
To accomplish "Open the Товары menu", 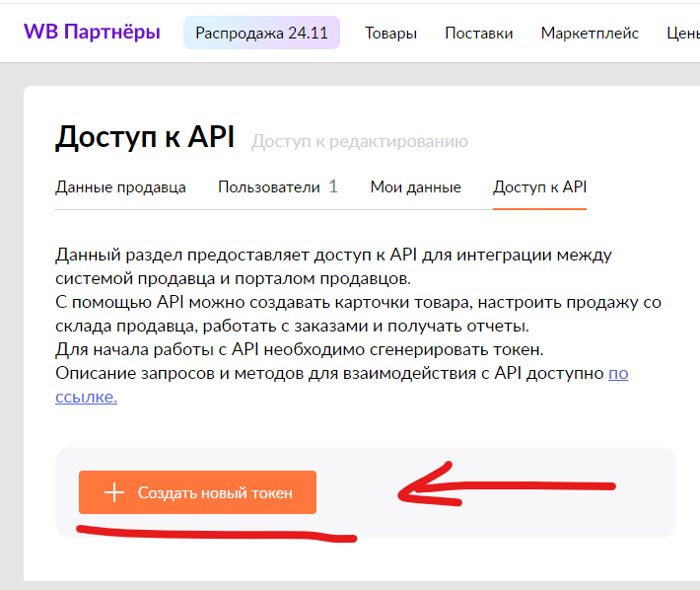I will click(x=390, y=33).
